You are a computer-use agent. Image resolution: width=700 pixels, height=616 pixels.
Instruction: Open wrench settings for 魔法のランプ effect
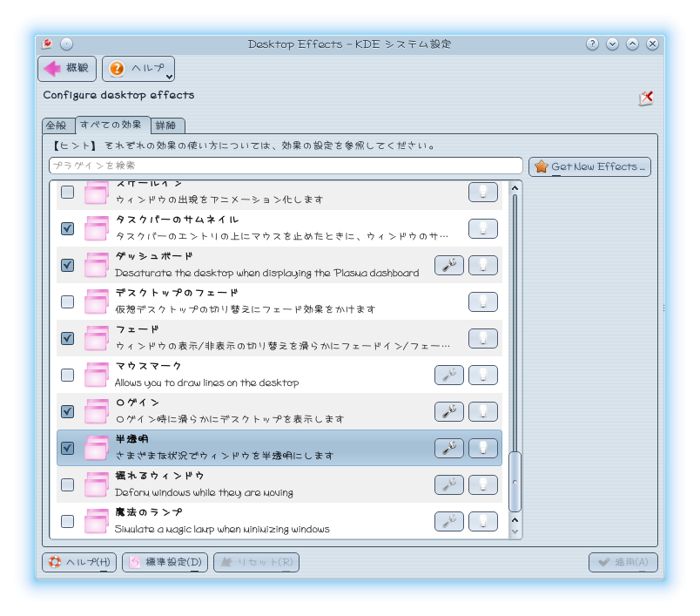(448, 521)
